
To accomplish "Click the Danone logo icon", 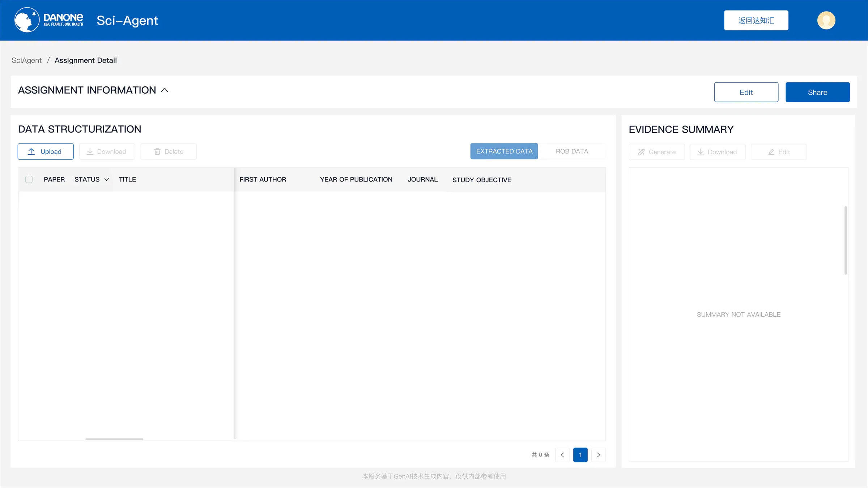I will tap(27, 20).
